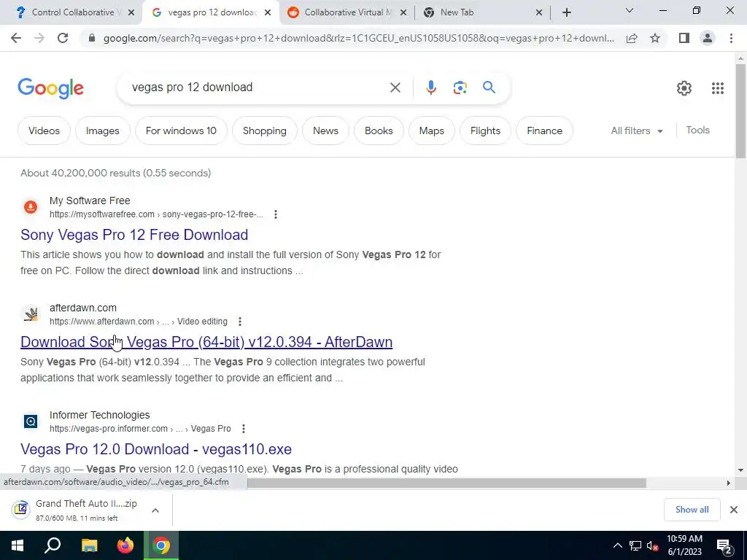The height and width of the screenshot is (560, 747).
Task: Click Show all downloads
Action: (692, 510)
